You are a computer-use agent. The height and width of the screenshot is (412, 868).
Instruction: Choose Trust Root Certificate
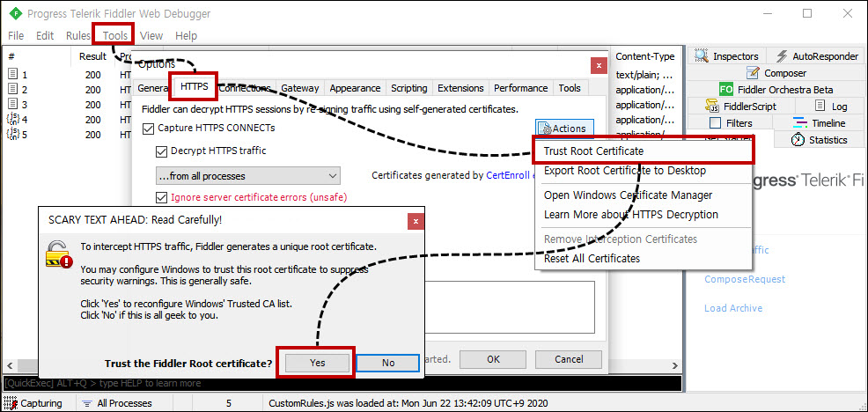tap(644, 151)
